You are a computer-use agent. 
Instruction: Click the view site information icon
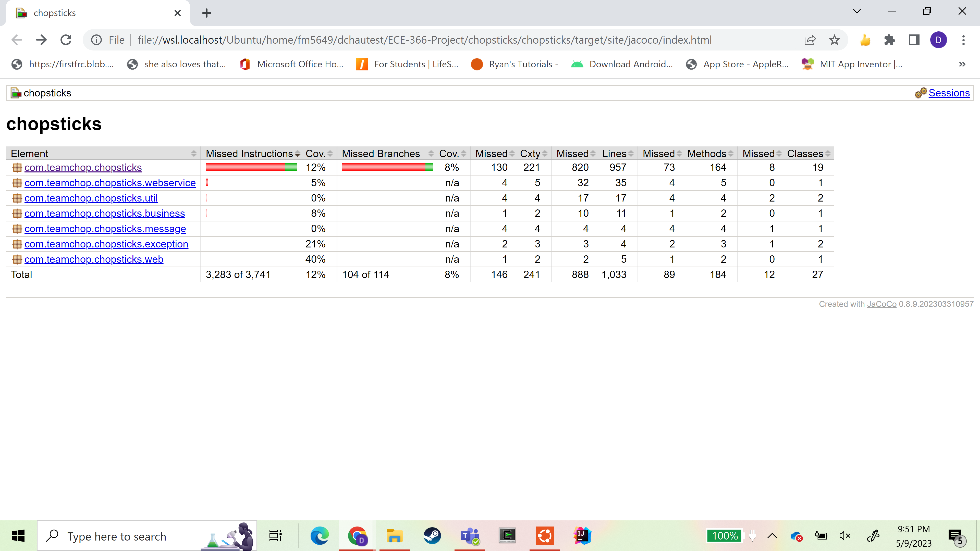click(97, 40)
